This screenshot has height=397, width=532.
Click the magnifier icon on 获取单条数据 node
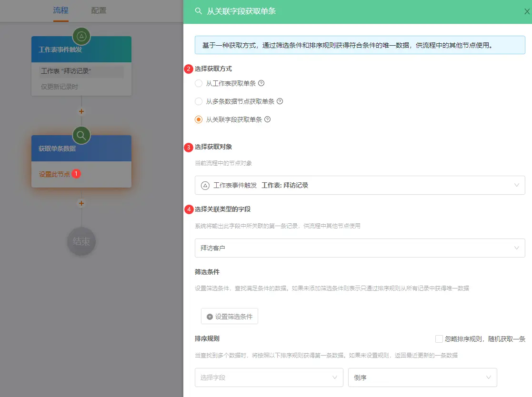(x=81, y=135)
